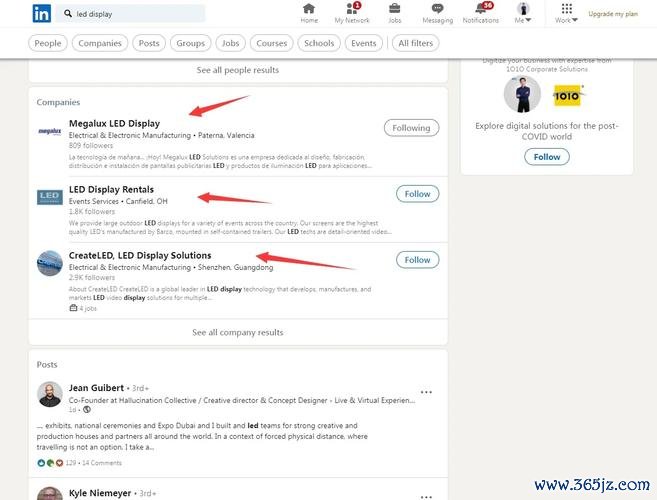Select the Events filter
This screenshot has height=500, width=657.
pyautogui.click(x=364, y=43)
